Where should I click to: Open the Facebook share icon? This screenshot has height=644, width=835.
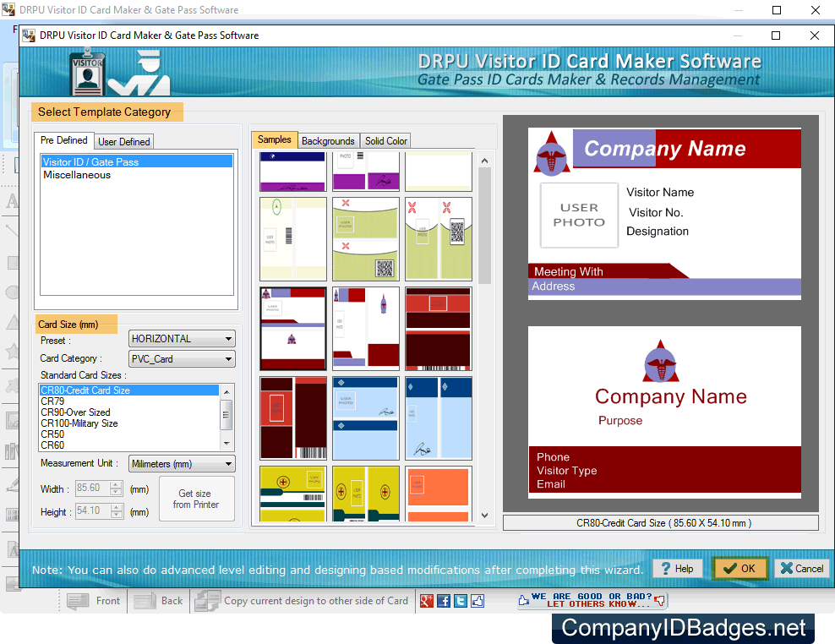point(444,601)
